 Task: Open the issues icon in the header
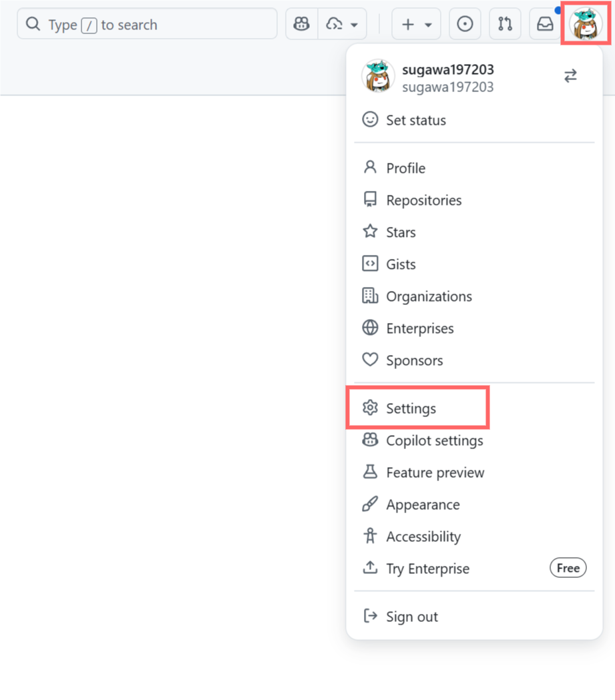click(x=465, y=23)
